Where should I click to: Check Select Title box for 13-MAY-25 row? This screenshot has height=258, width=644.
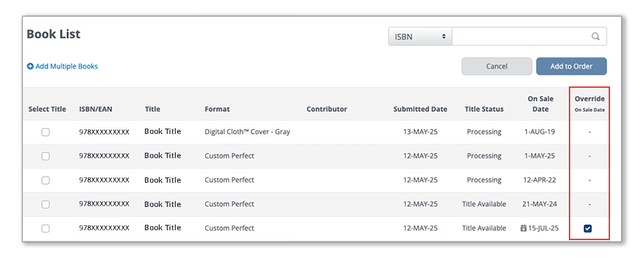pyautogui.click(x=46, y=132)
